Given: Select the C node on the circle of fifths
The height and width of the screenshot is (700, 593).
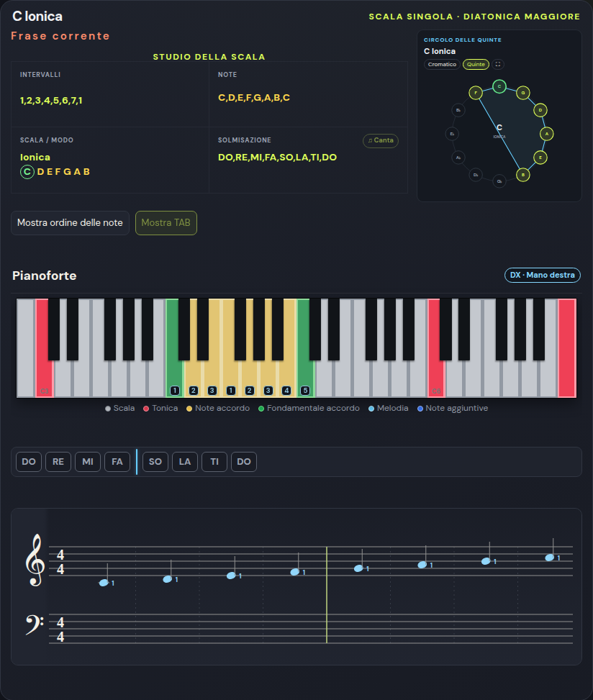Looking at the screenshot, I should point(499,86).
